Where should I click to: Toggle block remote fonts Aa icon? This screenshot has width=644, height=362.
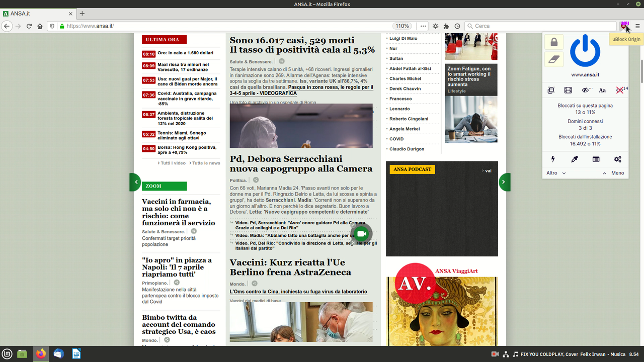(x=602, y=90)
